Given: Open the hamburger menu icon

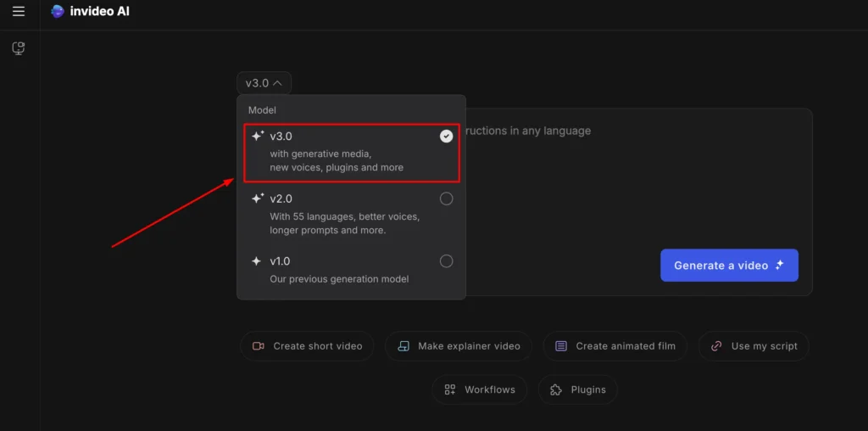Looking at the screenshot, I should pos(19,11).
